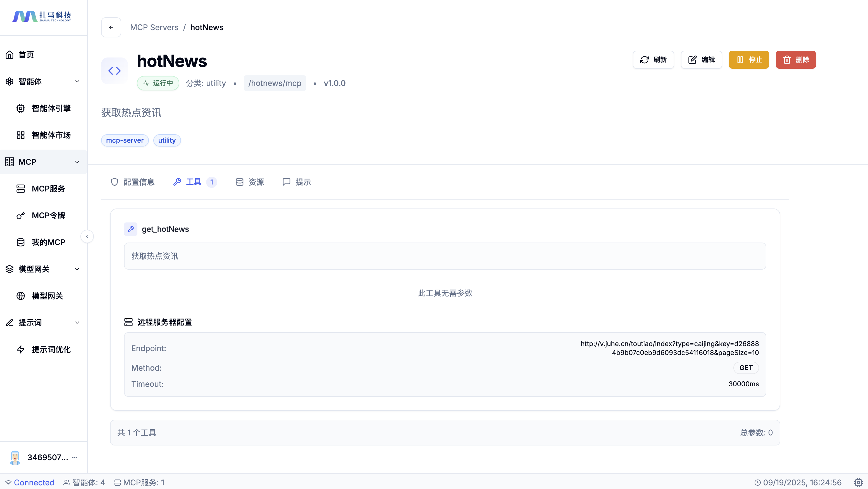The image size is (868, 489).
Task: Collapse the 模型网关 sidebar group
Action: (77, 269)
